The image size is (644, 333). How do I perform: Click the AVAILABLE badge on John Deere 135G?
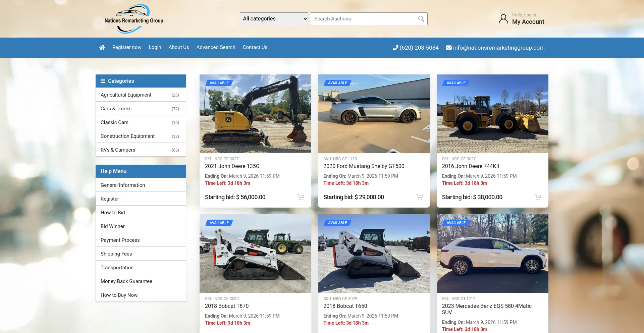pos(219,83)
